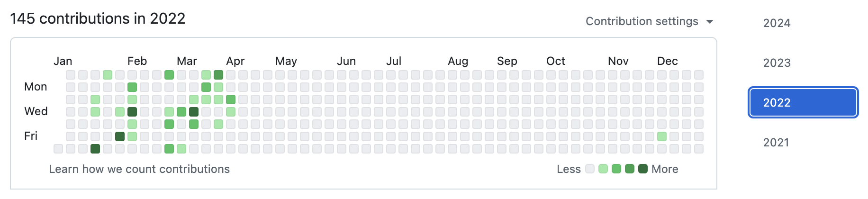
Task: Select the green Monday cell in early February
Action: click(132, 87)
